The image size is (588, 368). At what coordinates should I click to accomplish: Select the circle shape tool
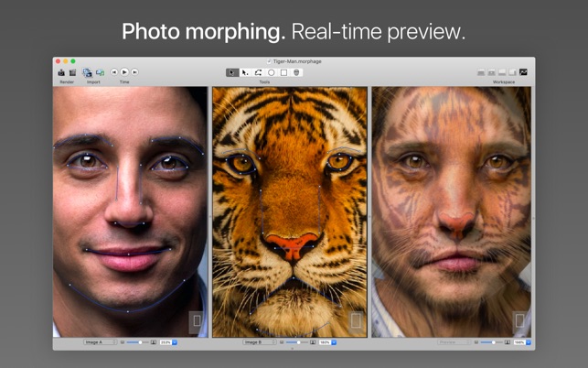click(x=271, y=72)
